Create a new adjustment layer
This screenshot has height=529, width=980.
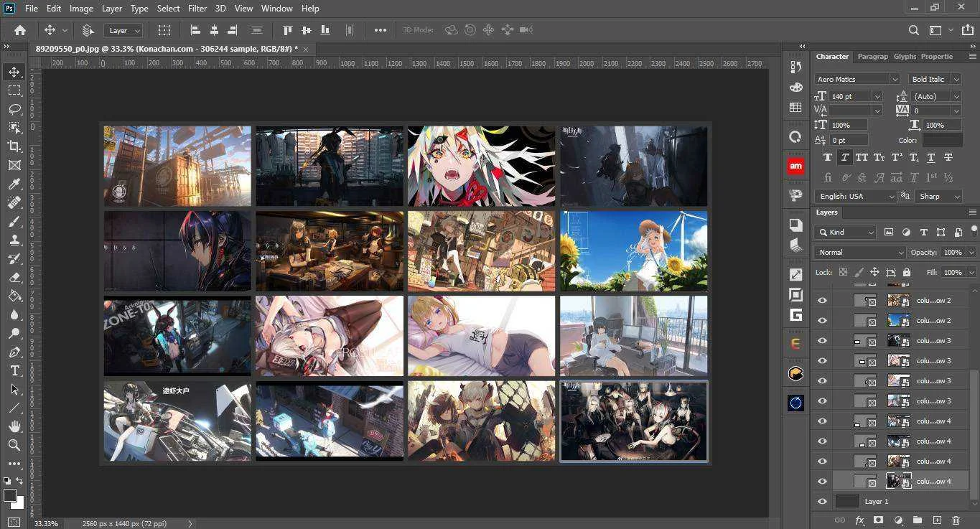[x=898, y=520]
